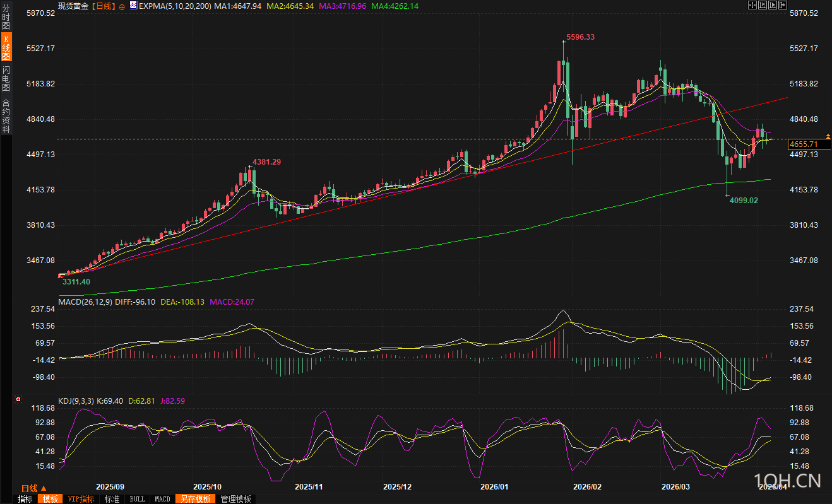Click the red circular icon beside KDJ panel
Screen dimensions: 832x504
pos(18,399)
